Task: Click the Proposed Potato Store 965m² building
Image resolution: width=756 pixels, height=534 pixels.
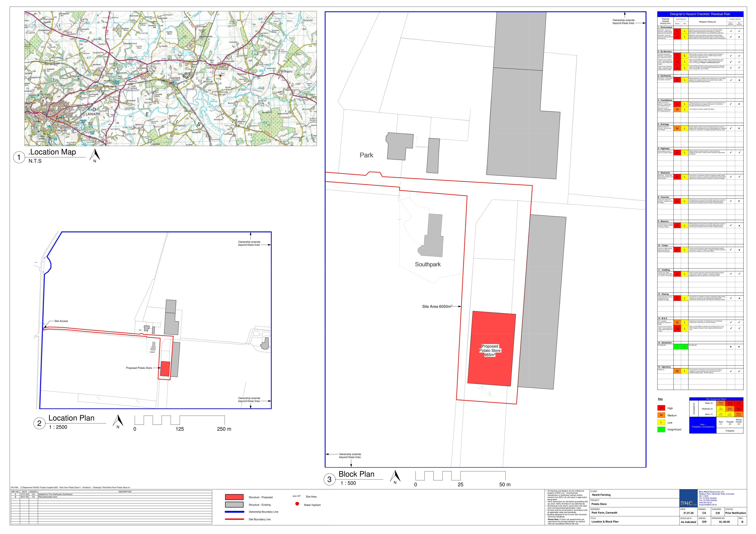Action: point(492,349)
